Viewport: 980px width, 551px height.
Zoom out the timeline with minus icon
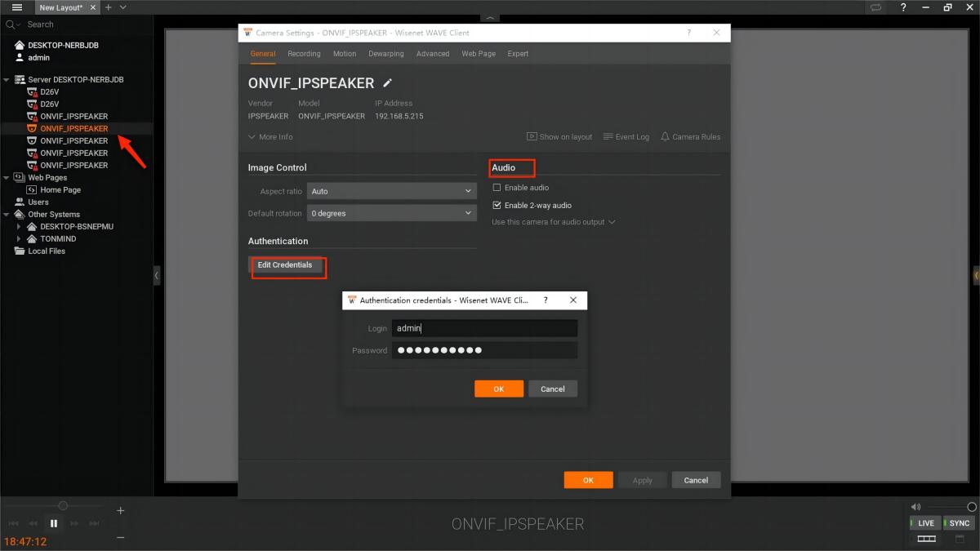click(x=121, y=537)
